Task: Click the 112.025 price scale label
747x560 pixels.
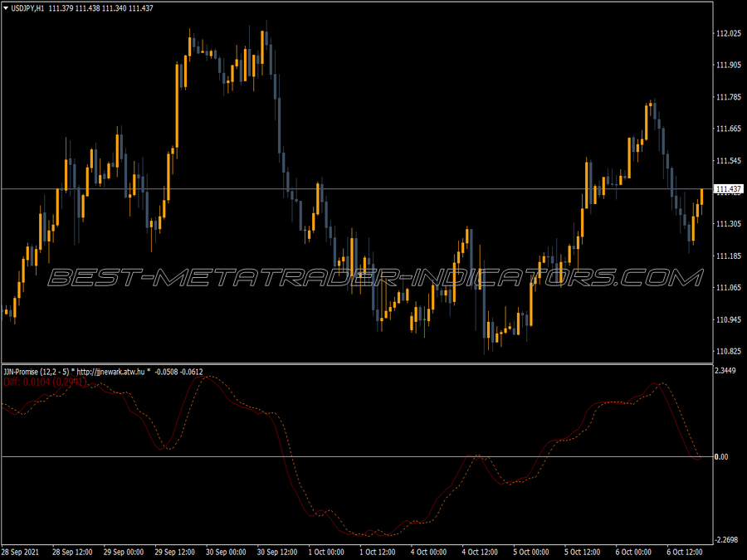Action: point(729,33)
